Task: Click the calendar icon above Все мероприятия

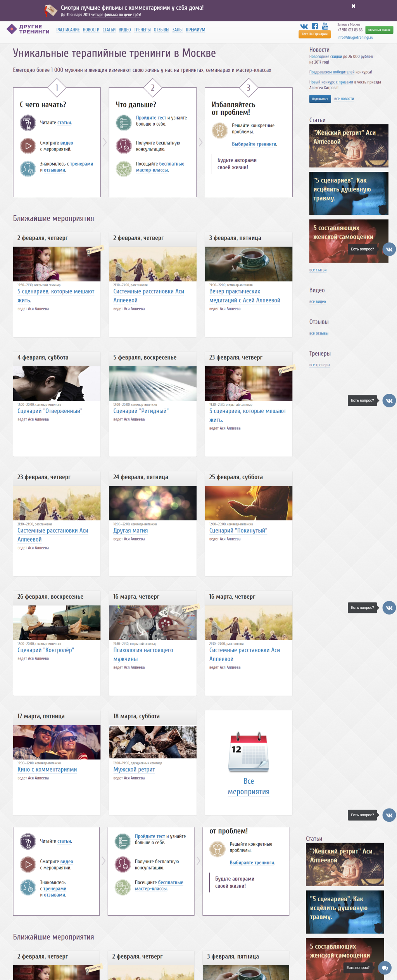Action: pyautogui.click(x=249, y=752)
